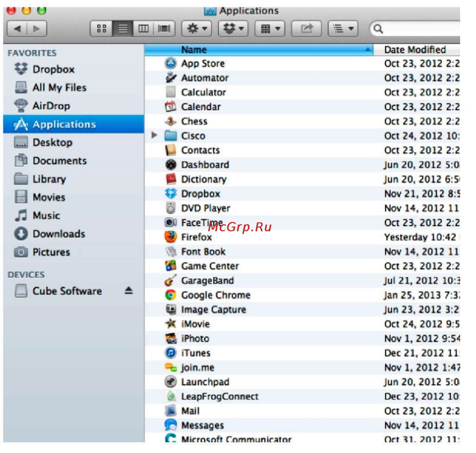Screen dimensions: 476x453
Task: Sort by the Date Modified column header
Action: [416, 50]
